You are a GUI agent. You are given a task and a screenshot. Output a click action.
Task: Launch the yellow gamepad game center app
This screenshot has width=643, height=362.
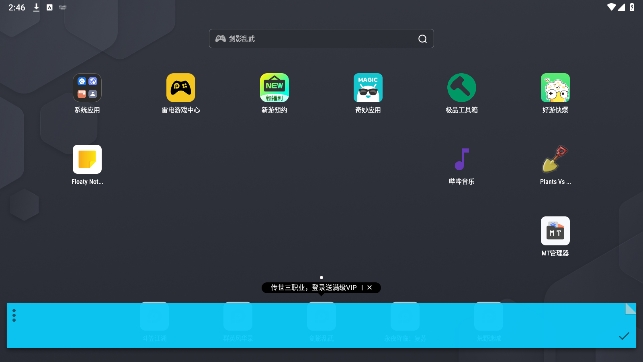tap(180, 88)
